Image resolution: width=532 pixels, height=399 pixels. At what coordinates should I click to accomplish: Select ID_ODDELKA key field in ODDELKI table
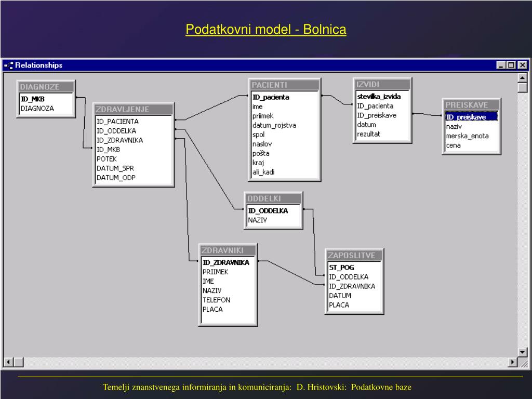268,211
